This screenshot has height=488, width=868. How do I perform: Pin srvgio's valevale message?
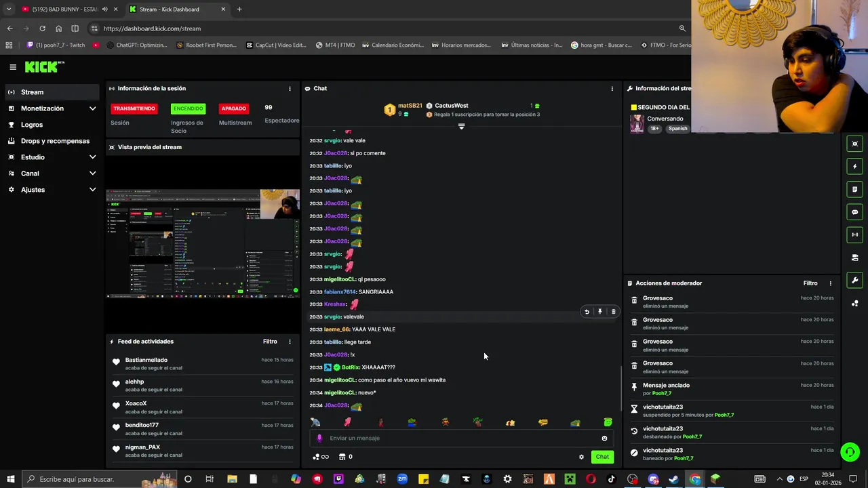[599, 312]
